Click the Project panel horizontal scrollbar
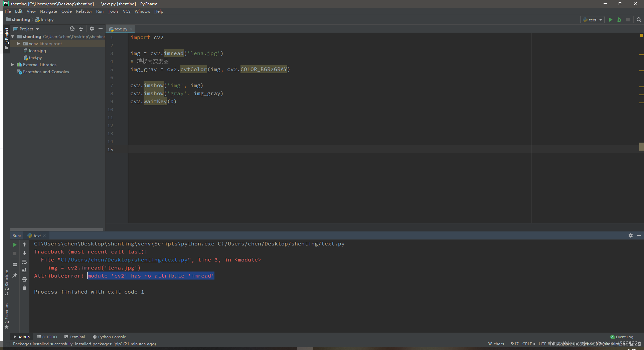Viewport: 644px width, 350px height. [57, 229]
